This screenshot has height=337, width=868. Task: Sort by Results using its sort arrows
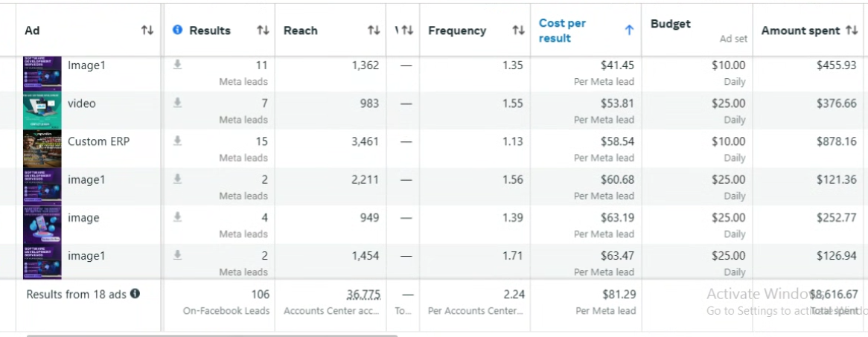(263, 31)
